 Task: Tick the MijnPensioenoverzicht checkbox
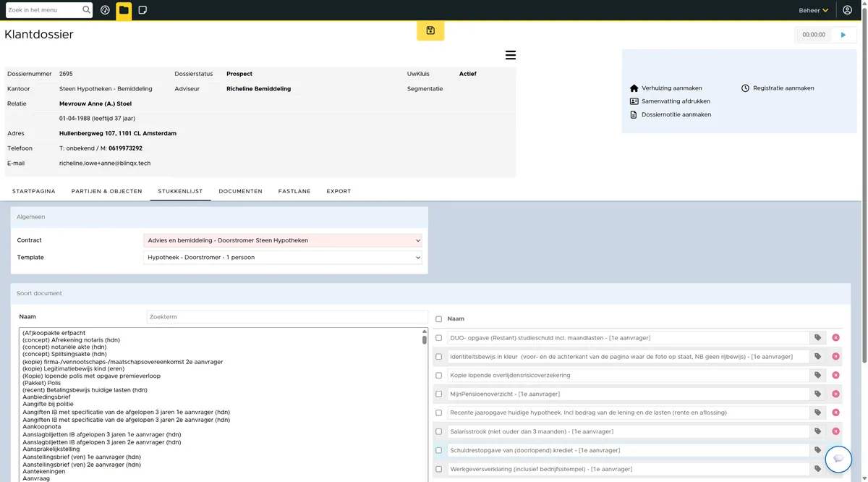439,394
